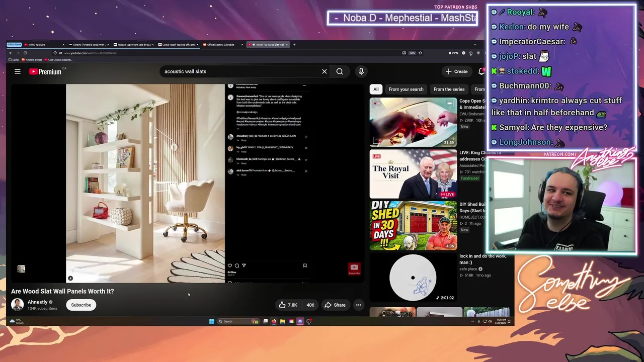This screenshot has height=362, width=644.
Task: Open the Cops bodycam video thumbnail
Action: coord(413,122)
